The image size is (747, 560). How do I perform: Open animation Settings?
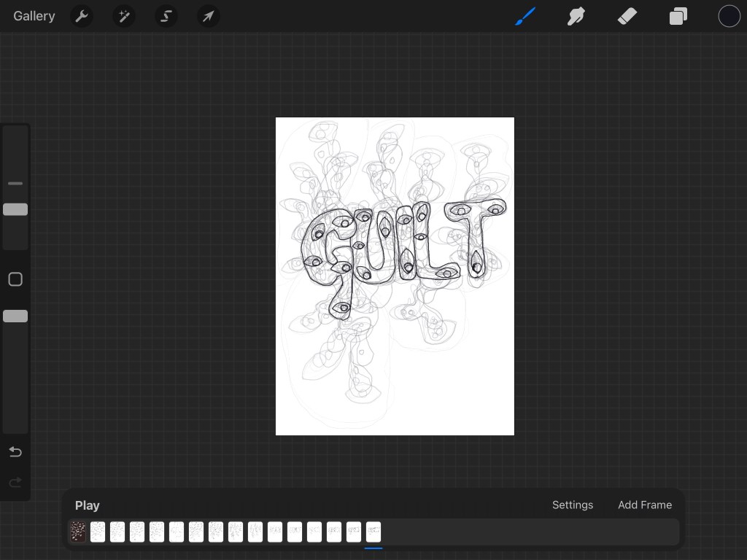click(x=573, y=505)
